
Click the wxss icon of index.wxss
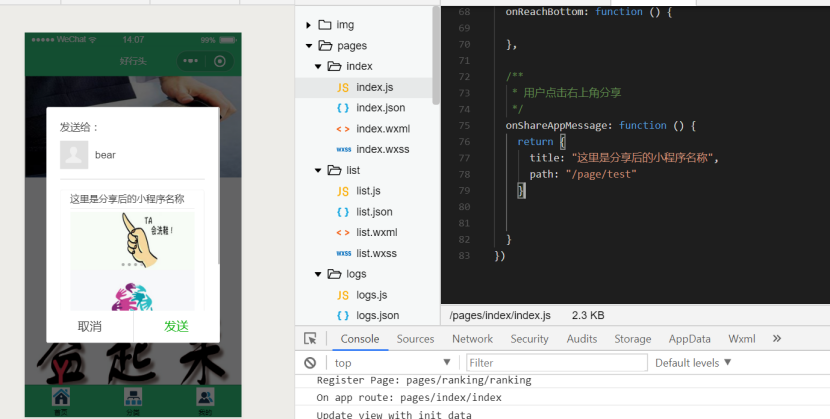(x=344, y=150)
